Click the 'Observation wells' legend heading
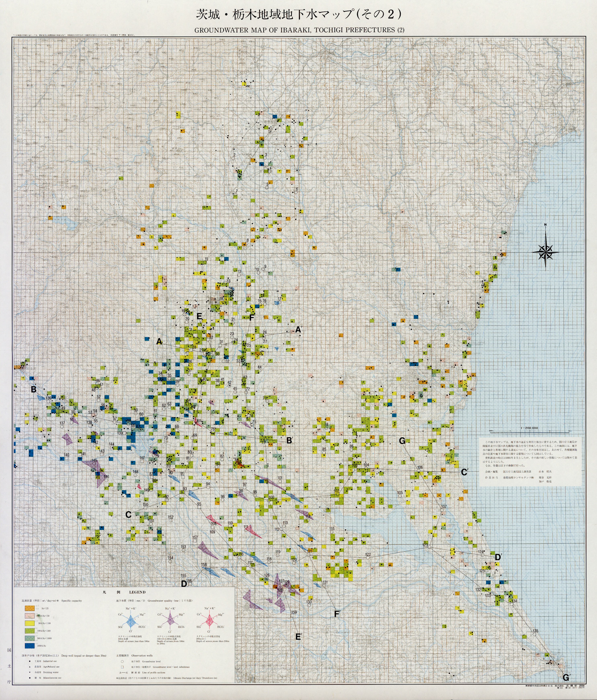Viewport: 597px width, 700px height. [x=142, y=656]
